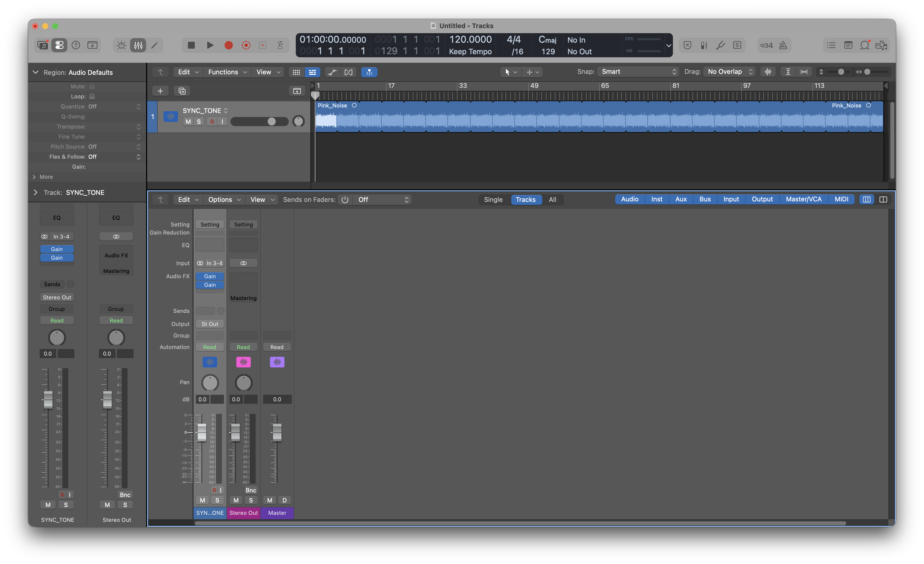
Task: Show automation curve icon in Tracks toolbar
Action: [x=332, y=72]
